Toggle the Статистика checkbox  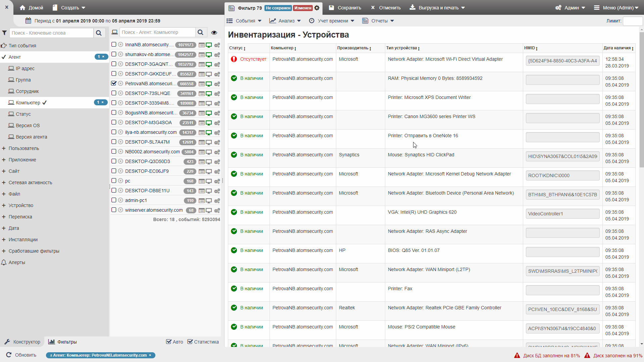[190, 342]
